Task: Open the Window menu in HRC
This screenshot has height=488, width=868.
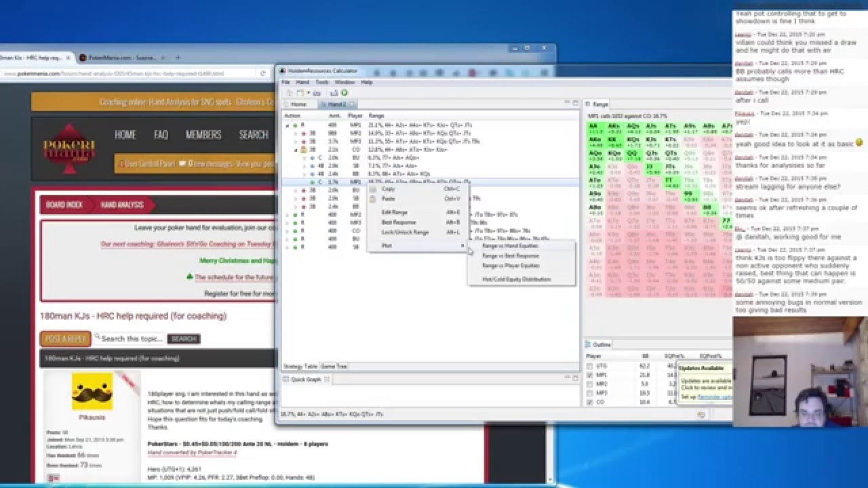Action: tap(344, 82)
